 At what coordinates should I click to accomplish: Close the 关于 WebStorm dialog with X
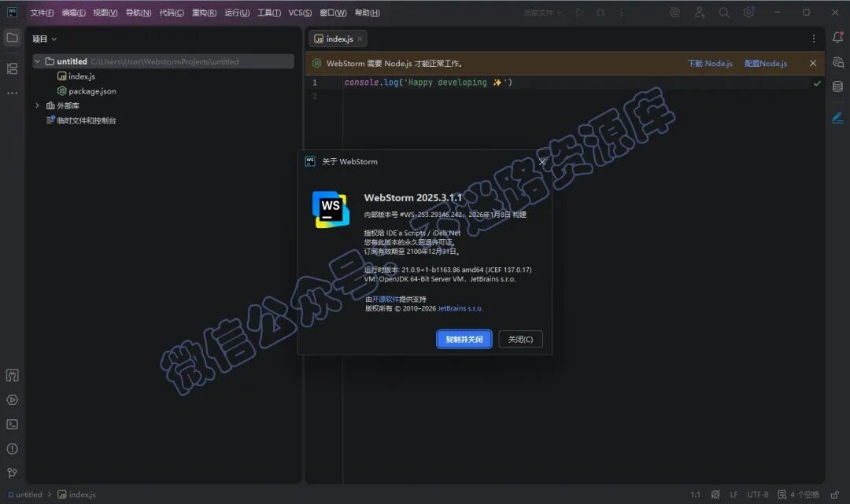point(542,162)
